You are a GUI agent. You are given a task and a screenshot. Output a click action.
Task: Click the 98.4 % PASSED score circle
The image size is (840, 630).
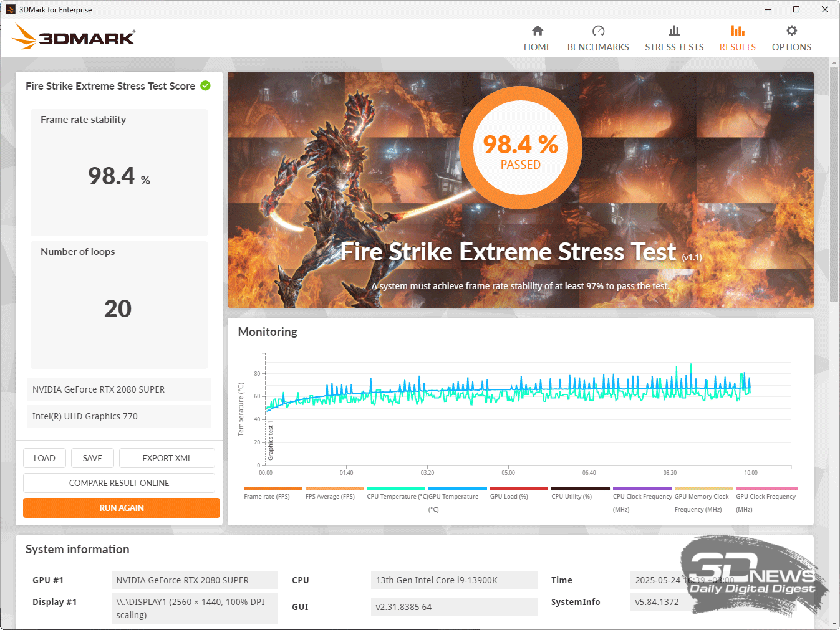(521, 148)
